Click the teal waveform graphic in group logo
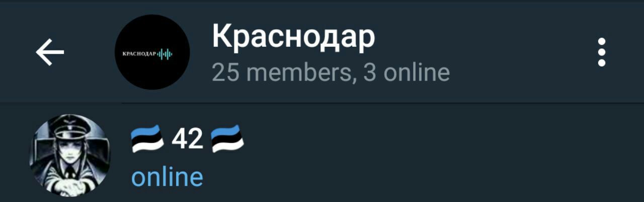This screenshot has width=644, height=202. click(x=165, y=53)
